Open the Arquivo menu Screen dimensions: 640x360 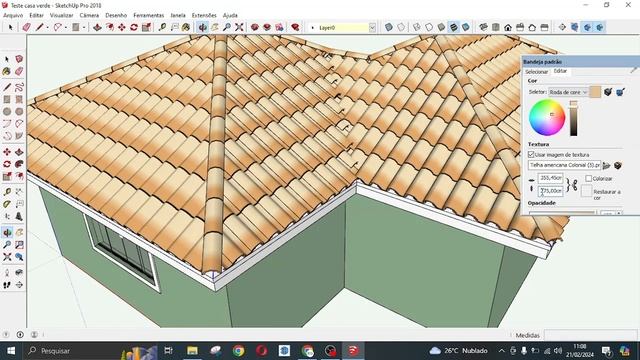click(13, 15)
